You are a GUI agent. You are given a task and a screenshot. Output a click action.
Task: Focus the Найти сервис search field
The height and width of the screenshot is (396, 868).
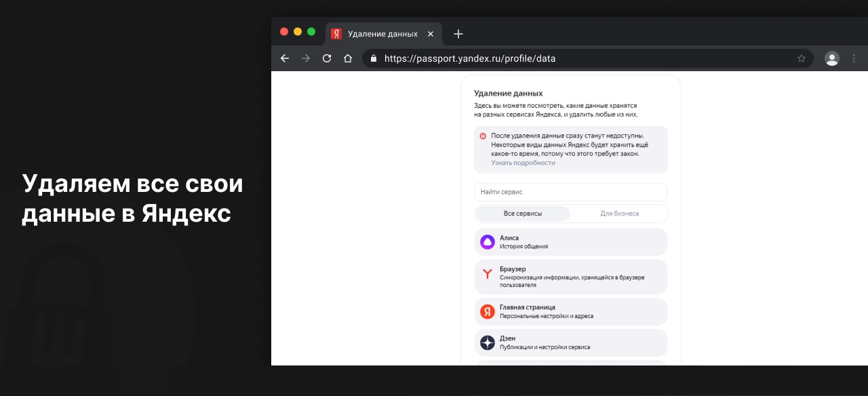click(x=570, y=192)
